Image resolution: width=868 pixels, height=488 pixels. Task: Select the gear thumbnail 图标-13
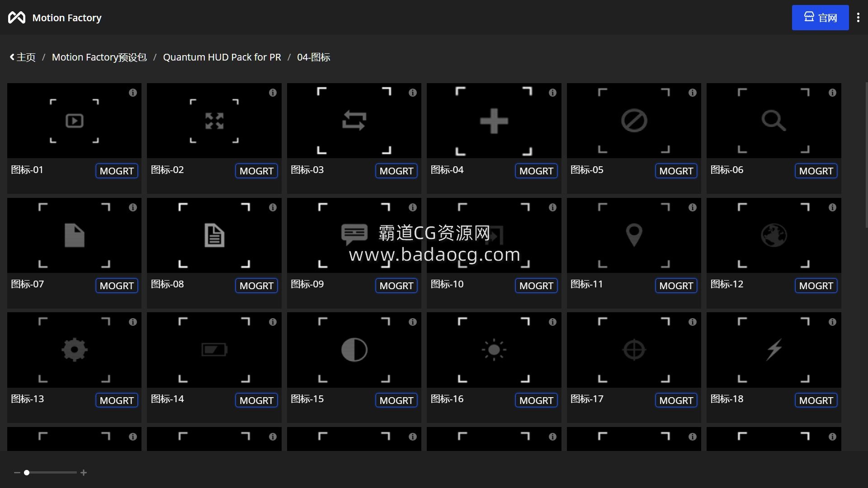tap(74, 350)
